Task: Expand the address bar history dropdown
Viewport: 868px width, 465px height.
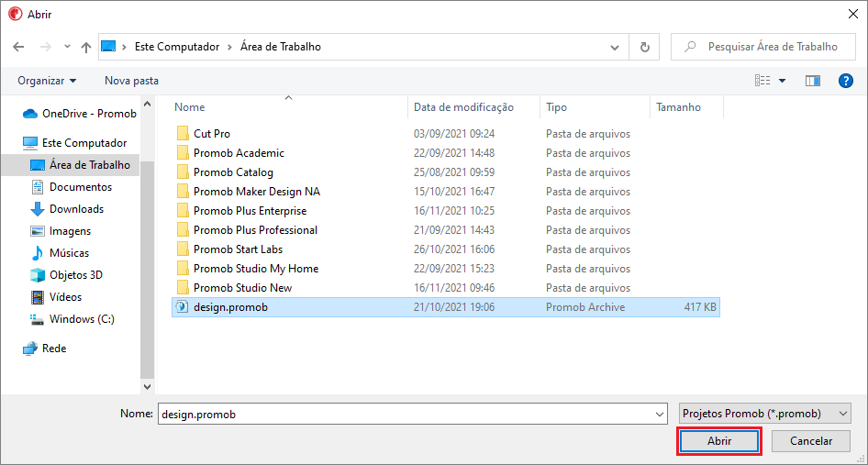Action: 615,47
